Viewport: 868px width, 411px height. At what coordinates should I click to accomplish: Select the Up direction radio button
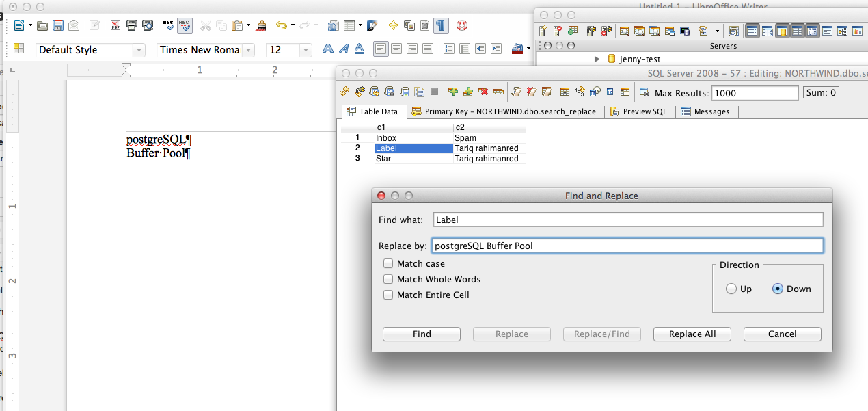pyautogui.click(x=731, y=289)
